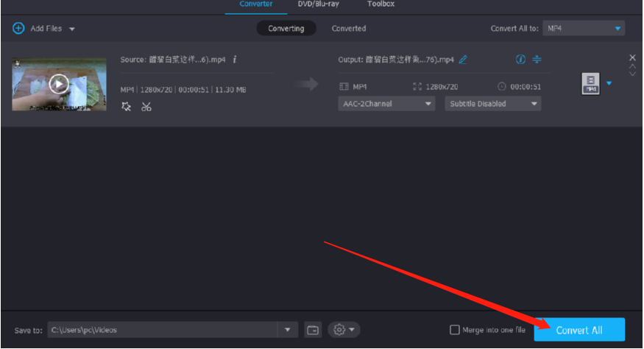The image size is (644, 349).
Task: Expand the output format profile arrow
Action: (x=609, y=83)
